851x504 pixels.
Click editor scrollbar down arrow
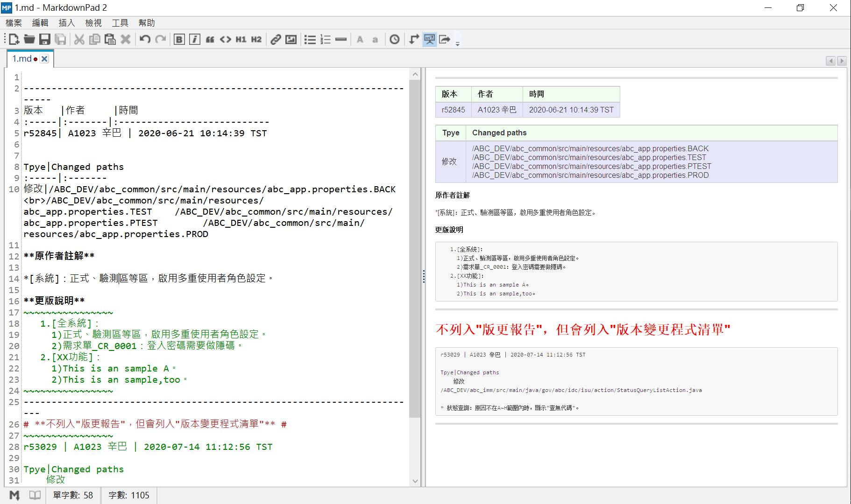click(x=415, y=481)
